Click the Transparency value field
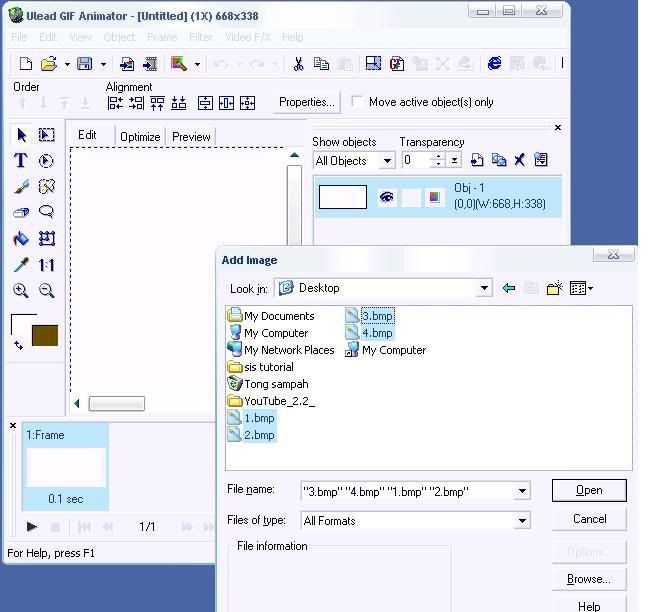Screen dimensions: 668x612 pos(416,161)
